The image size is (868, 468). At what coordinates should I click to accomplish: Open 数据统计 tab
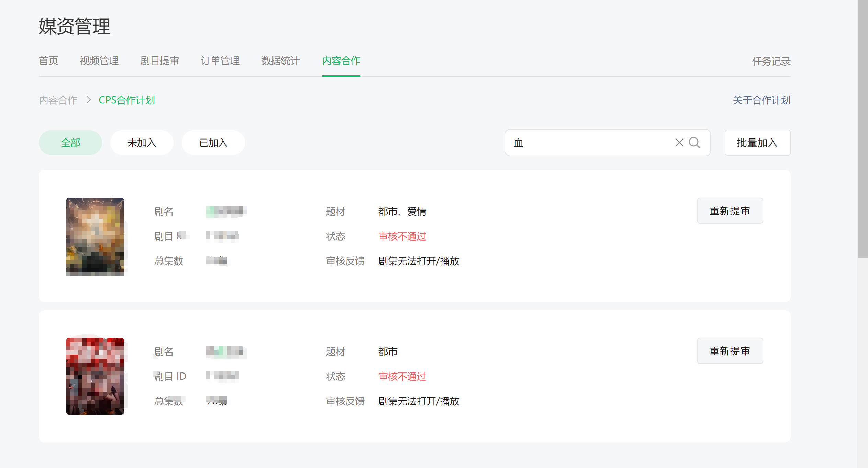coord(280,61)
